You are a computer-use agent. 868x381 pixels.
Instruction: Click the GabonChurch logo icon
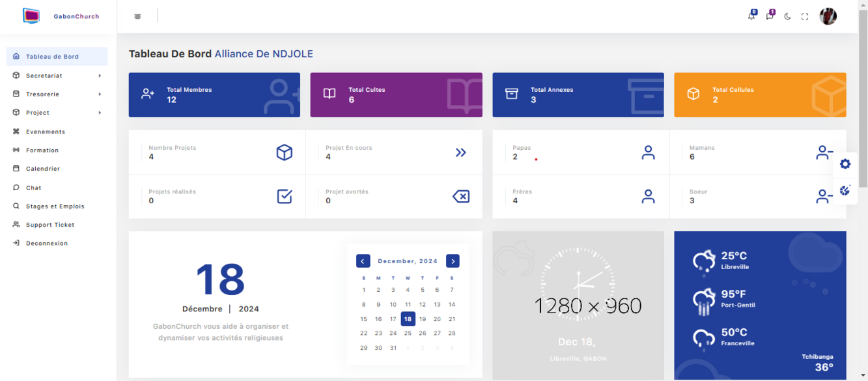click(x=31, y=16)
